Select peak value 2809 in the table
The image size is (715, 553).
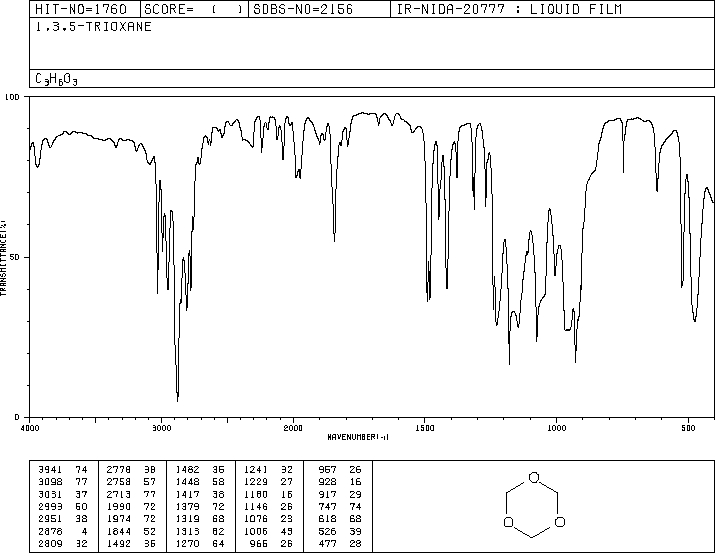coord(50,543)
